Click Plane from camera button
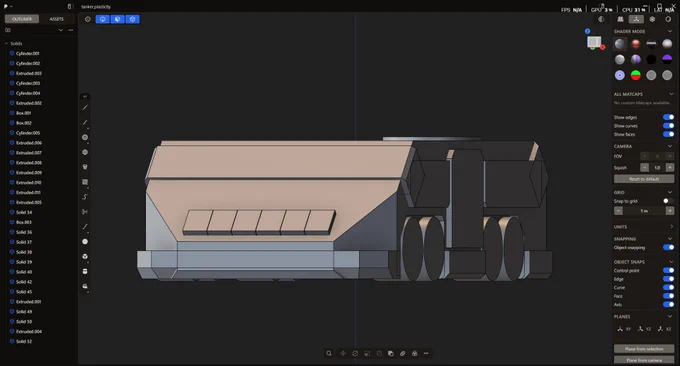The image size is (680, 366). coord(644,360)
